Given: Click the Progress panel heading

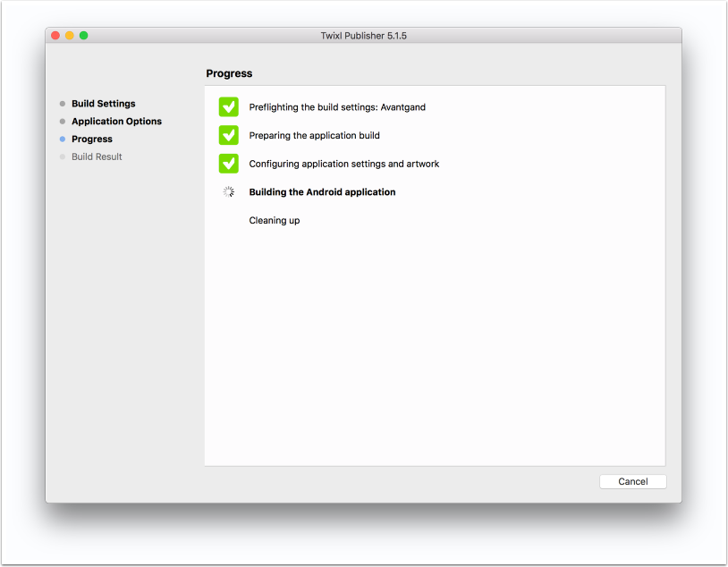Looking at the screenshot, I should pyautogui.click(x=229, y=73).
